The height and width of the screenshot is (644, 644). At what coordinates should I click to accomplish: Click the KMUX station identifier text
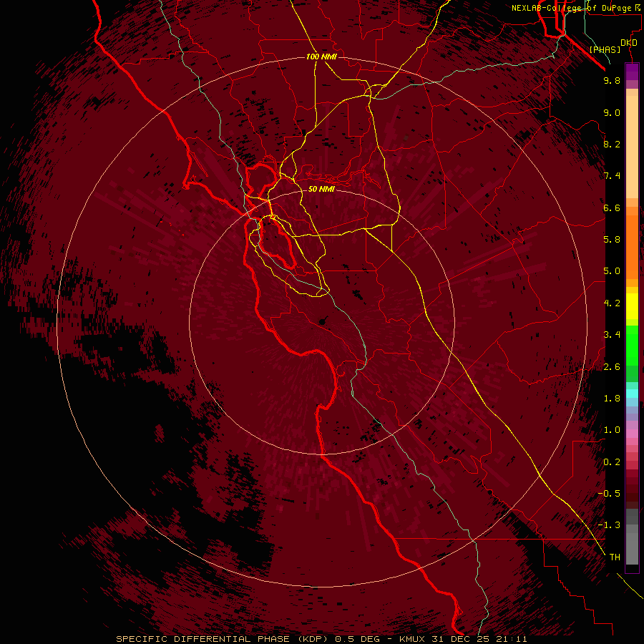(412, 639)
